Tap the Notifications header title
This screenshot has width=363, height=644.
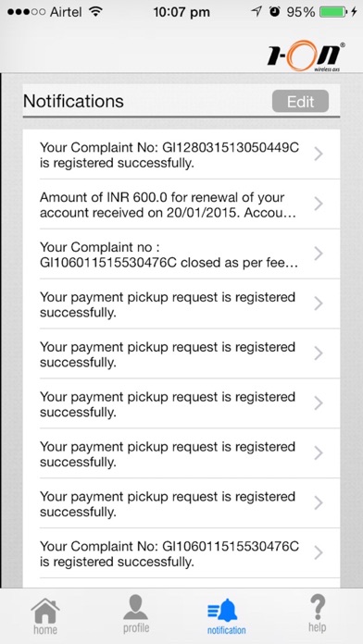click(x=73, y=101)
